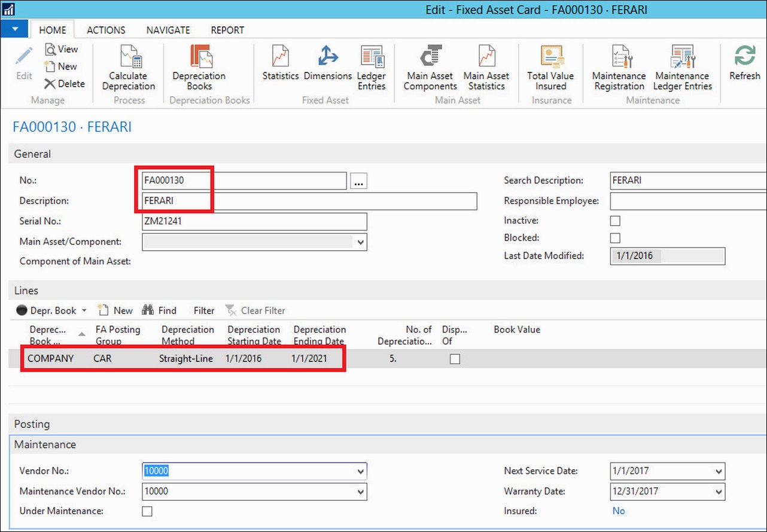Toggle the Inactive checkbox
The image size is (767, 532).
tap(615, 221)
